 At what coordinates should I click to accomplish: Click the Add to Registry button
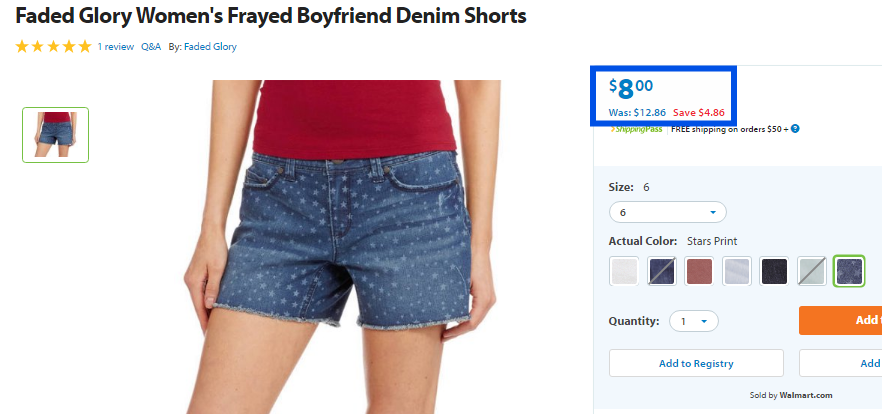tap(696, 363)
